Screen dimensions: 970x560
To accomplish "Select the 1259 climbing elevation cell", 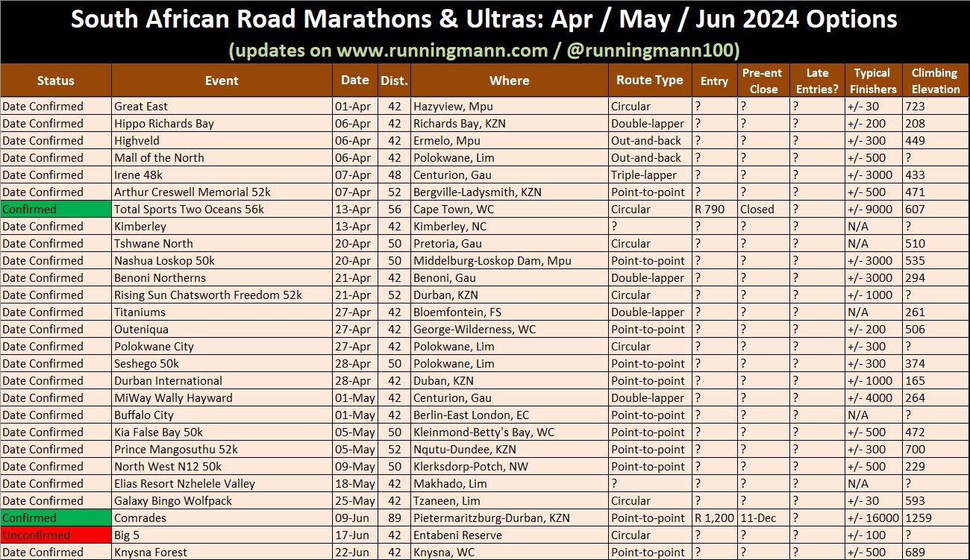I will click(935, 518).
